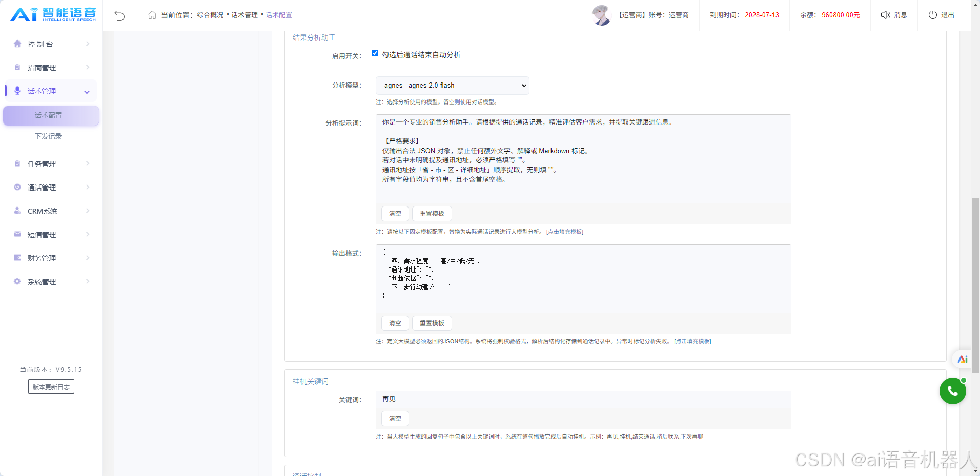Click the 综合概况 breadcrumb link
The width and height of the screenshot is (980, 476).
[210, 15]
